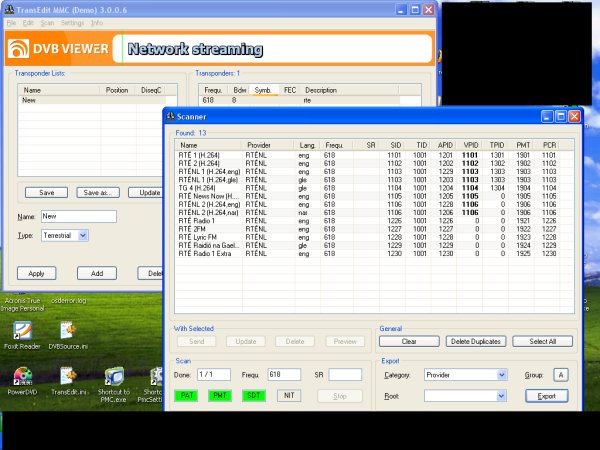Viewport: 600px width, 450px height.
Task: Toggle the SDT scan indicator
Action: coord(253,396)
